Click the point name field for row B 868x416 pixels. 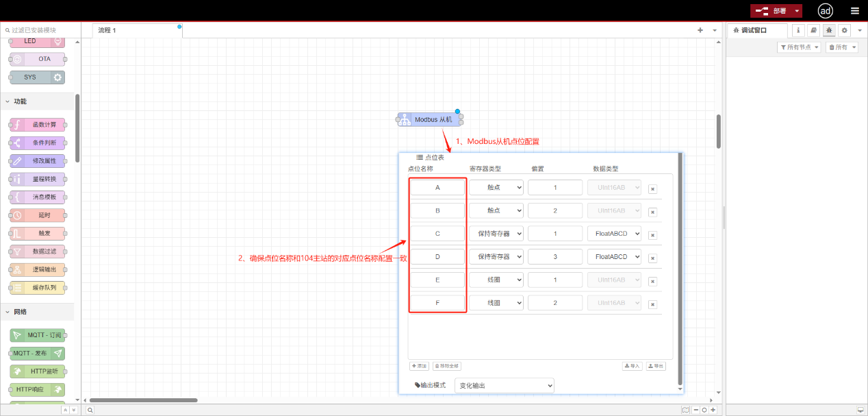437,210
